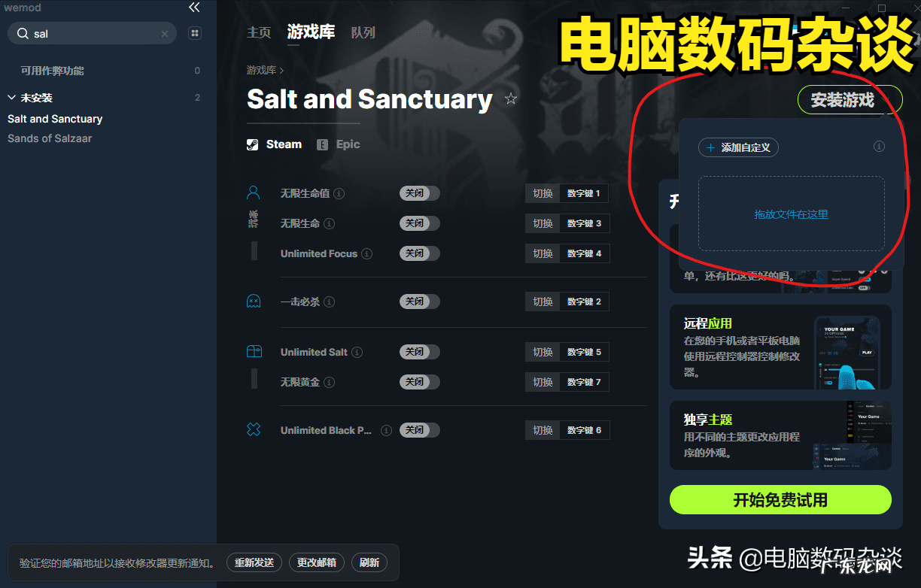Change the 数字键 1 hotkey for 无限生命值
The width and height of the screenshot is (921, 588).
pos(584,193)
